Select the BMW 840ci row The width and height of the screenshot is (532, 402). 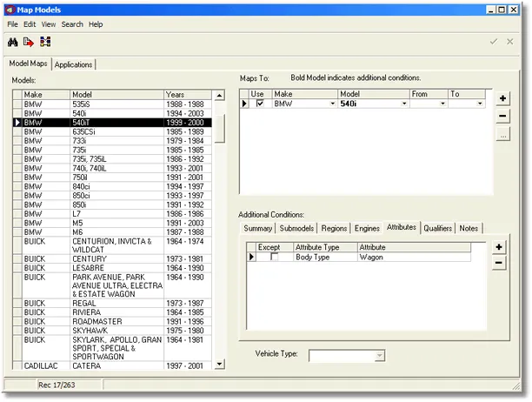pyautogui.click(x=112, y=187)
